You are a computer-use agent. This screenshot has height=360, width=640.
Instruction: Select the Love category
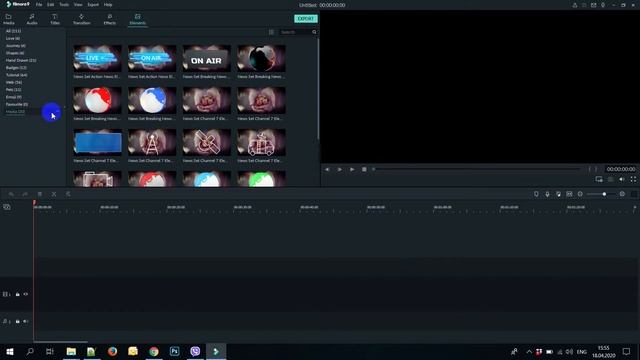(x=13, y=38)
